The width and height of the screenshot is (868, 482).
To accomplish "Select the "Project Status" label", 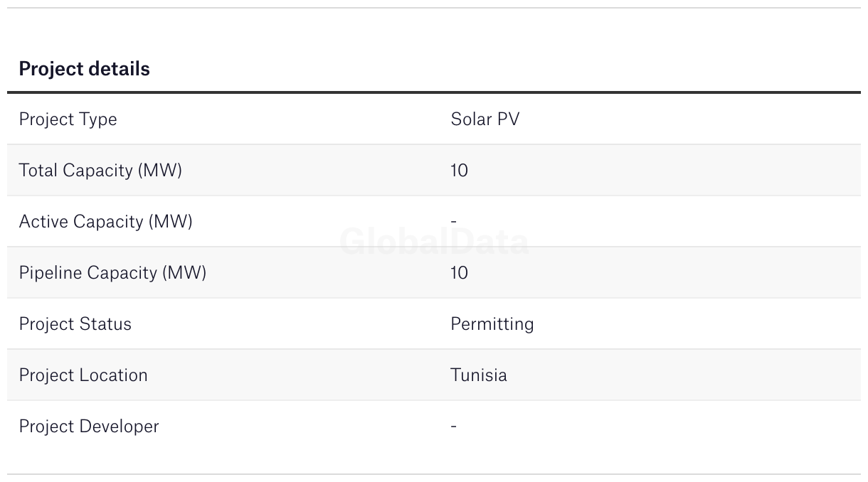I will [x=75, y=324].
